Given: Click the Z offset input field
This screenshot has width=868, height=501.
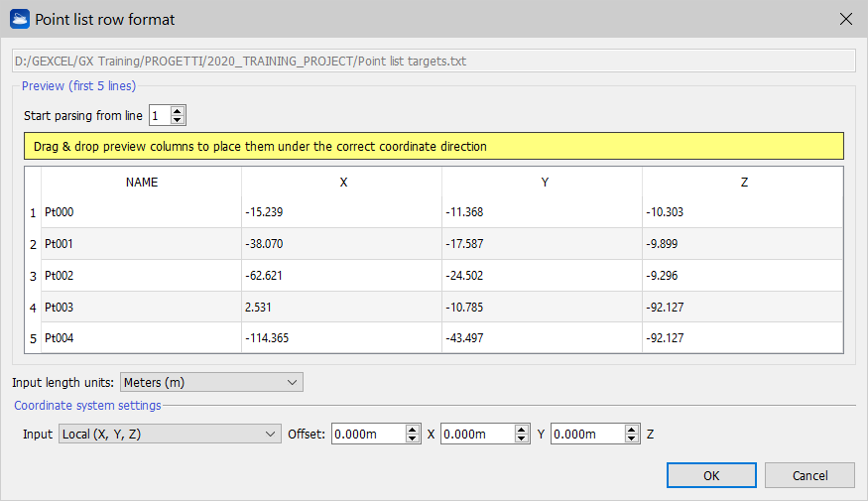Looking at the screenshot, I should tap(586, 434).
